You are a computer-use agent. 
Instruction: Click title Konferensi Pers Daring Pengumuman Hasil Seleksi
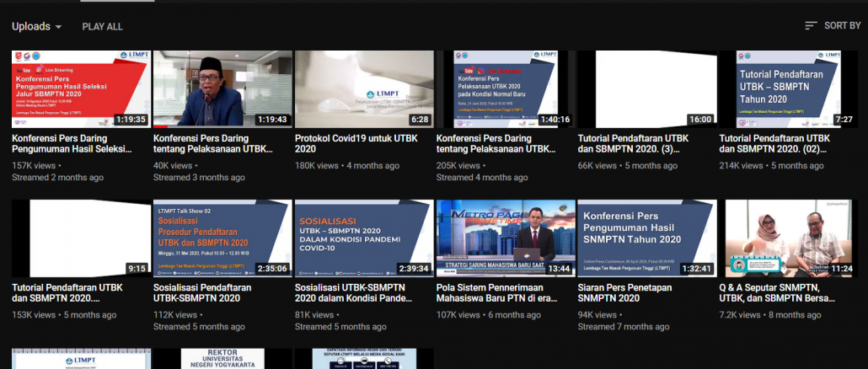coord(72,144)
